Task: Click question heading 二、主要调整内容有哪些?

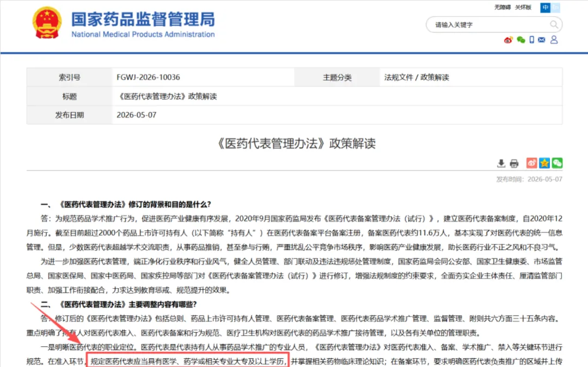Action: [x=119, y=304]
